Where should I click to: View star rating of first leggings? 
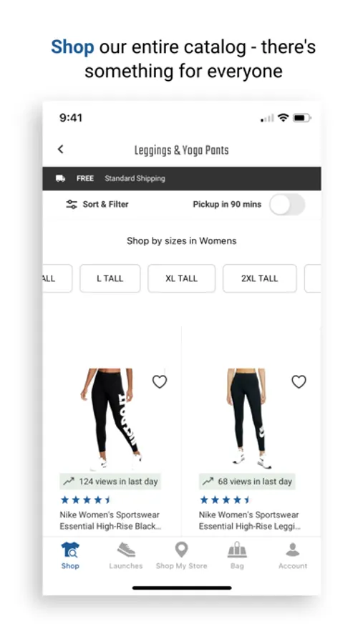(86, 500)
